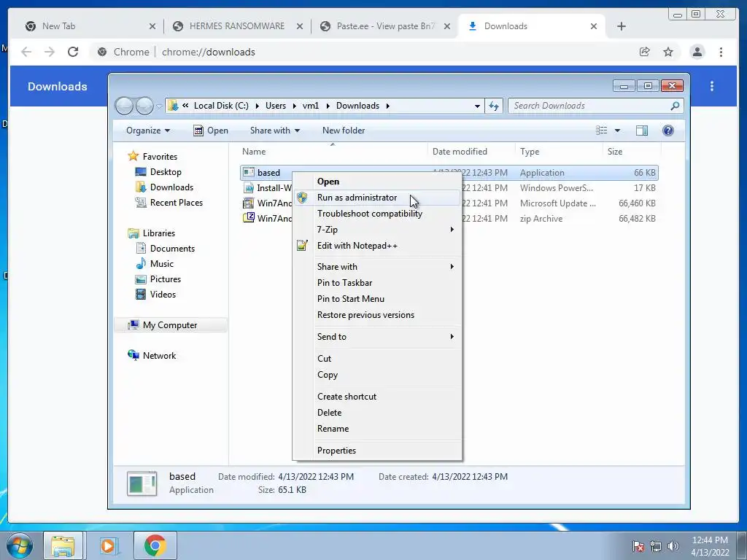This screenshot has width=747, height=560.
Task: Click the Windows Start button
Action: click(x=19, y=545)
